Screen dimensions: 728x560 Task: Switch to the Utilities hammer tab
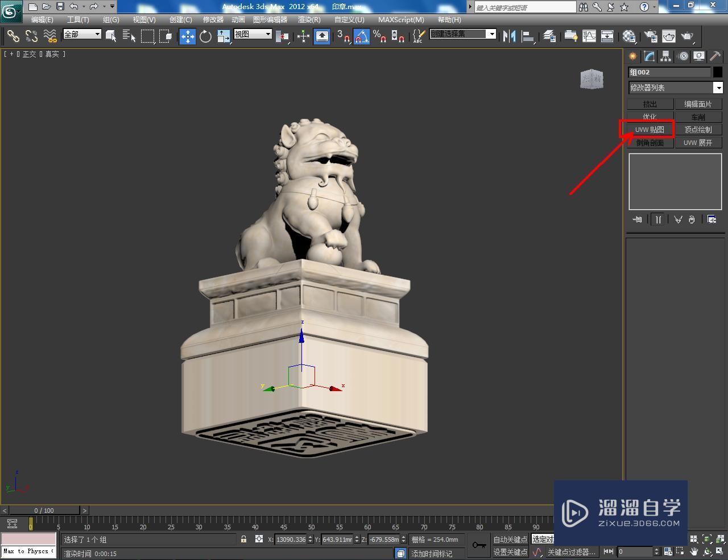[715, 56]
